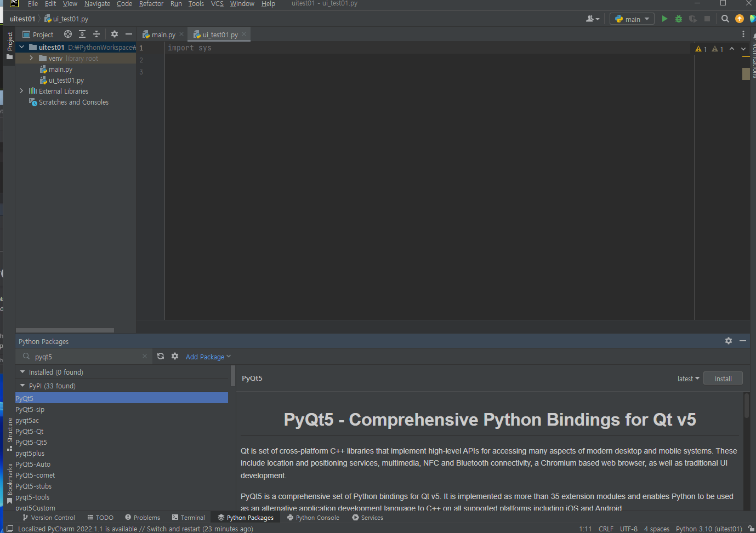
Task: Expand External Libraries node
Action: click(21, 91)
